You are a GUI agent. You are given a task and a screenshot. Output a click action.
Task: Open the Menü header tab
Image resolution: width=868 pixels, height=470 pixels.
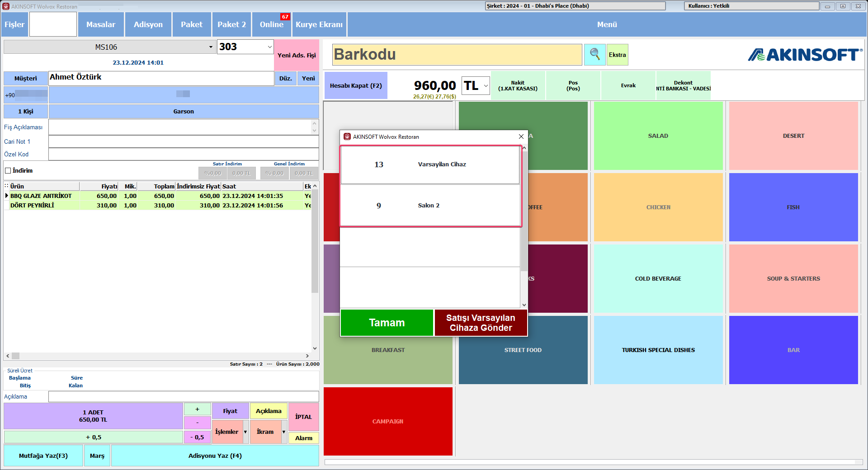(x=607, y=24)
